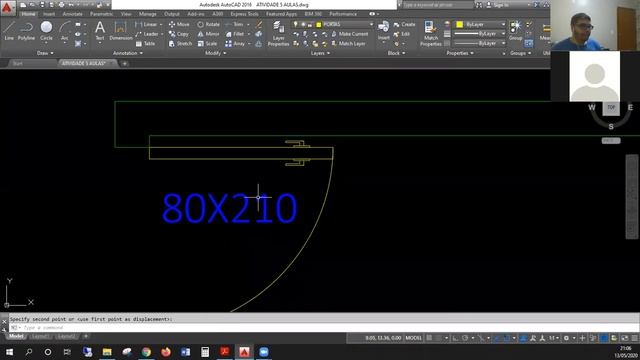Choose the Text annotation tool
Screen dimensions: 640x360
pyautogui.click(x=100, y=31)
